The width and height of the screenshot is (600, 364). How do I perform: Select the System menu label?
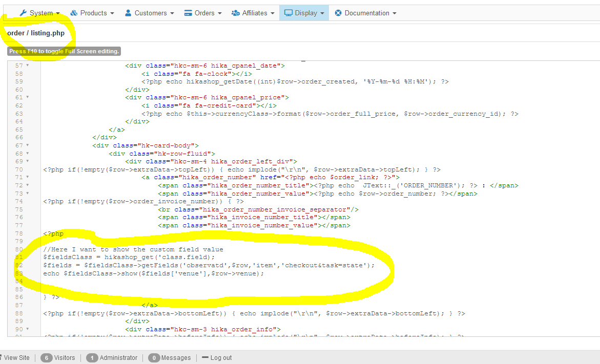(42, 13)
